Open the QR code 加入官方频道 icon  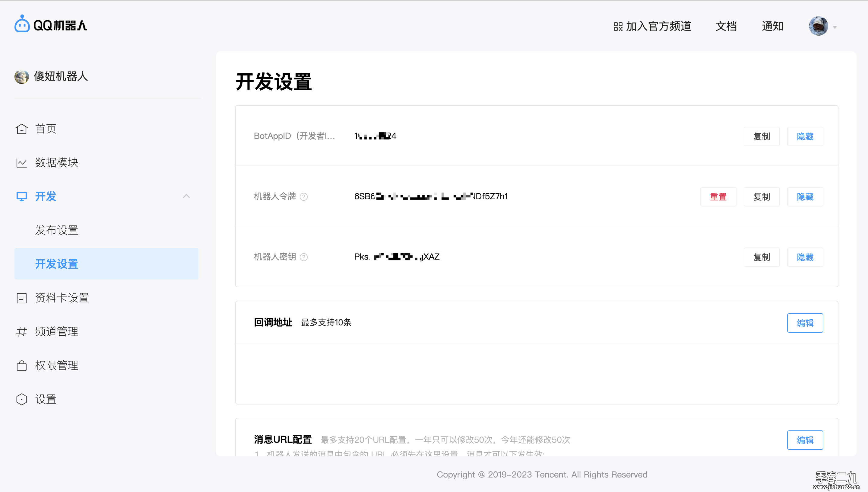618,26
